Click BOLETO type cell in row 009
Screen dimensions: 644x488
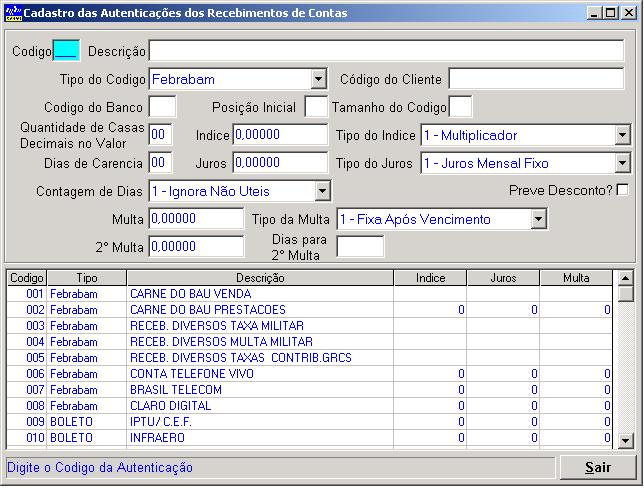[87, 422]
